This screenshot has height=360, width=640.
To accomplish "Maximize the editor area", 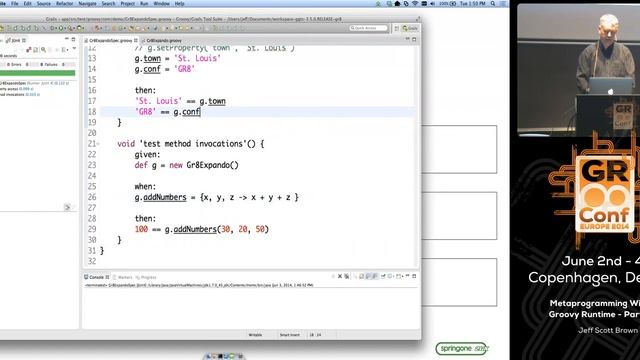I will coord(414,39).
